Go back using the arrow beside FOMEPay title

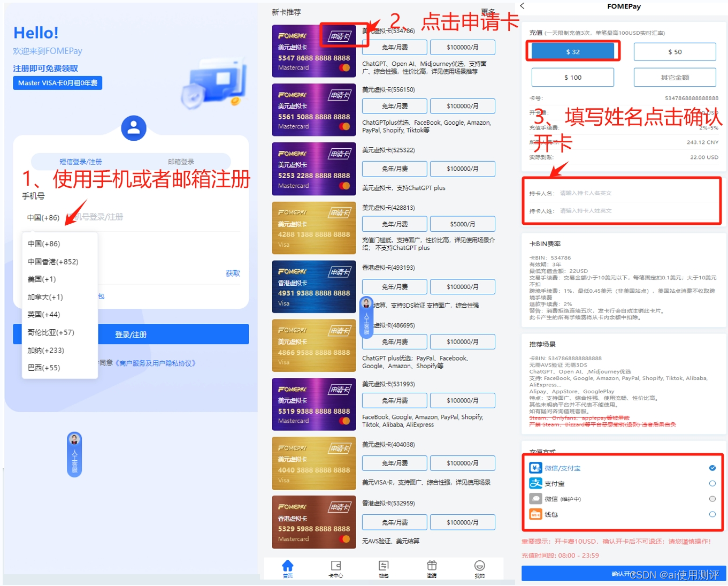click(x=523, y=6)
